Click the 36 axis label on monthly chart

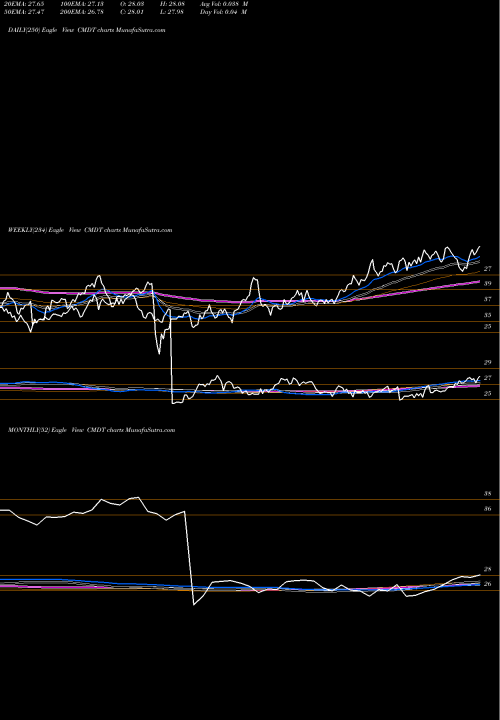coord(488,509)
